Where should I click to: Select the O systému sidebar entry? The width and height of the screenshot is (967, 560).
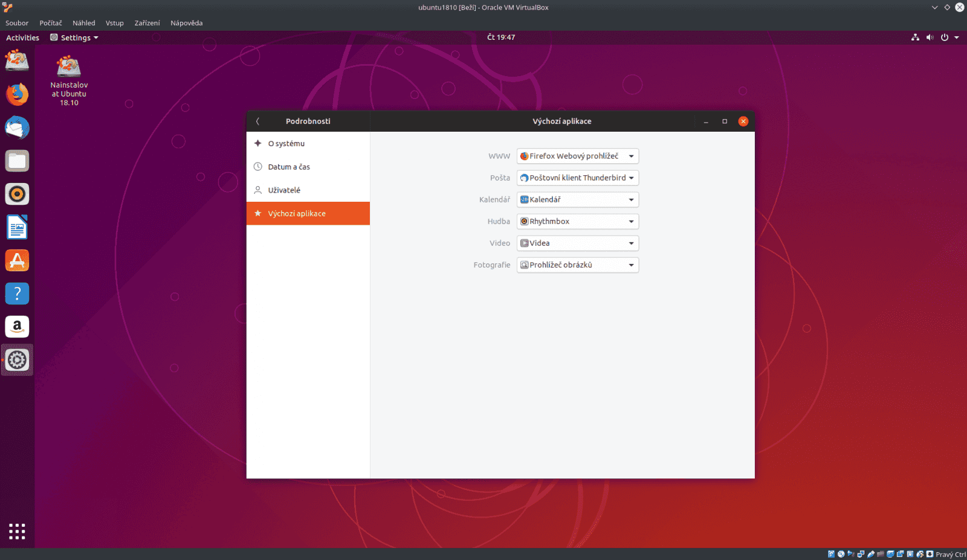[285, 143]
